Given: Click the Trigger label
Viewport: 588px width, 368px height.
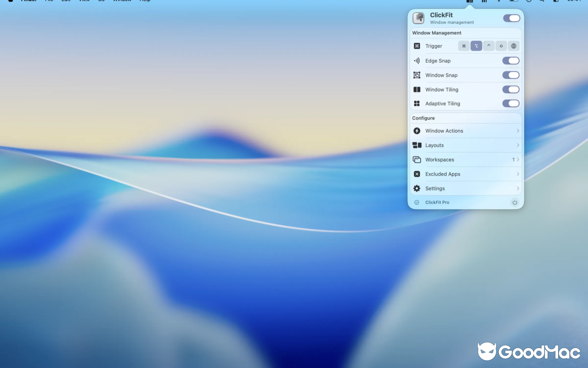Looking at the screenshot, I should [434, 46].
